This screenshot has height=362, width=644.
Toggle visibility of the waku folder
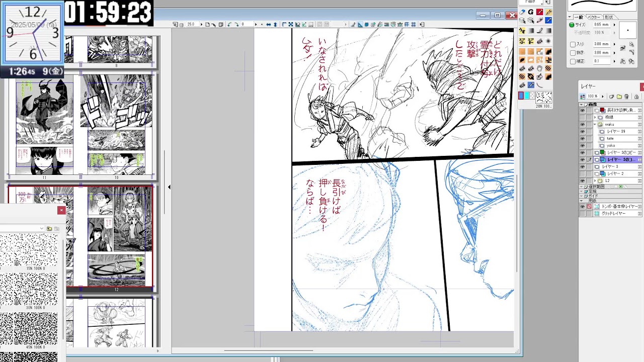point(582,124)
